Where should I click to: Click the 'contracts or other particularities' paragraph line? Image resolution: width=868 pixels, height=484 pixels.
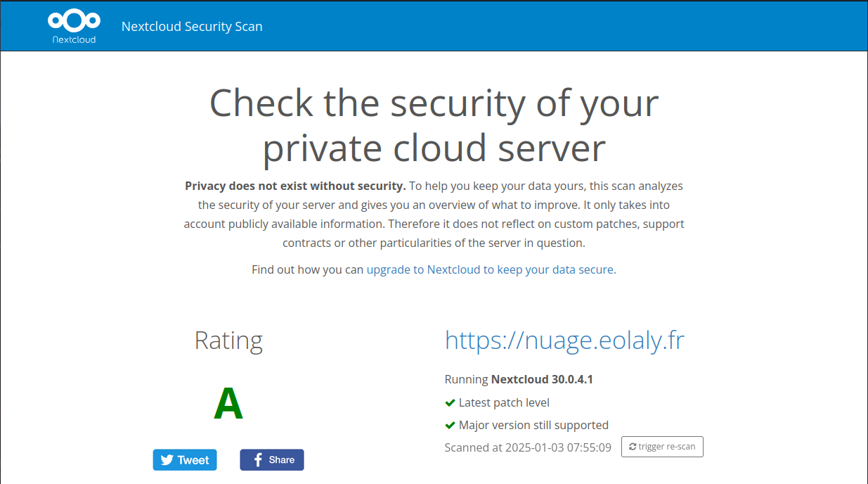[x=434, y=243]
